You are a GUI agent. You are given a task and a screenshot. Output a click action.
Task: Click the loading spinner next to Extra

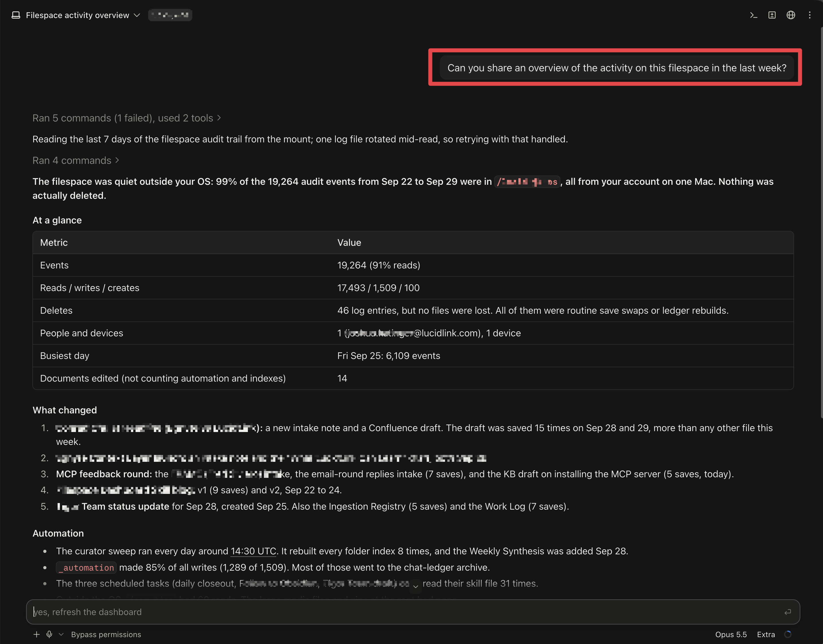(x=787, y=635)
